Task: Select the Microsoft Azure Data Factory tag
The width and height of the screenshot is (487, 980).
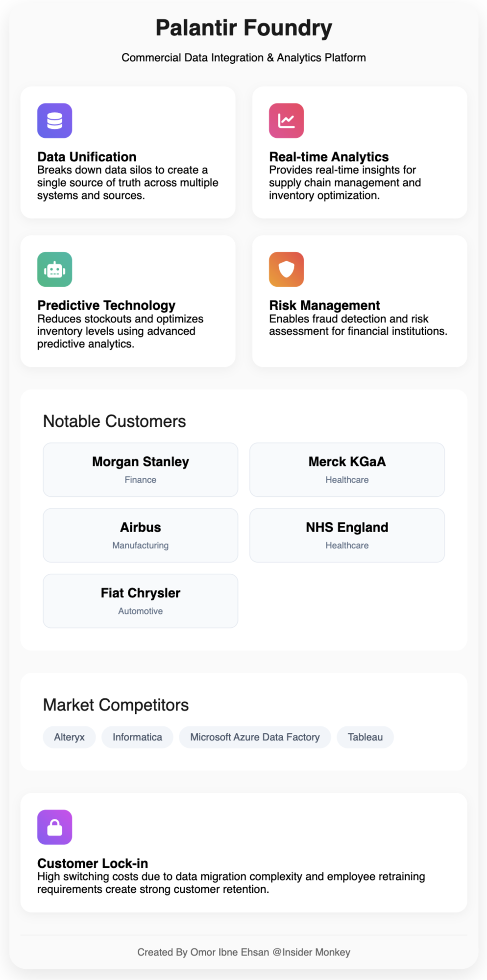Action: (x=255, y=737)
